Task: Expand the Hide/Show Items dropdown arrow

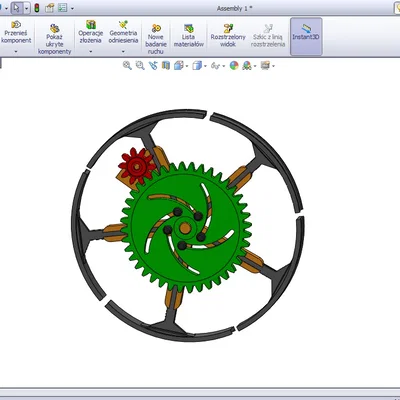Action: [223, 66]
